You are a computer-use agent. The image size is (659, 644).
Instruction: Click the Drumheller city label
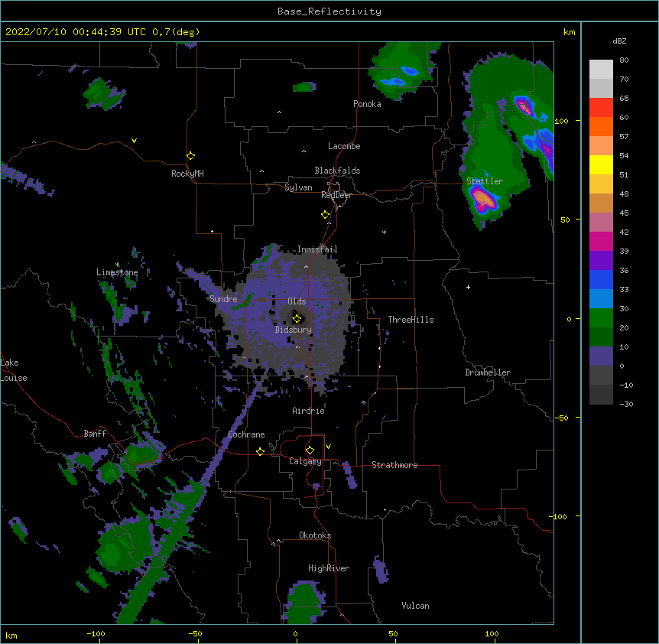coord(488,372)
